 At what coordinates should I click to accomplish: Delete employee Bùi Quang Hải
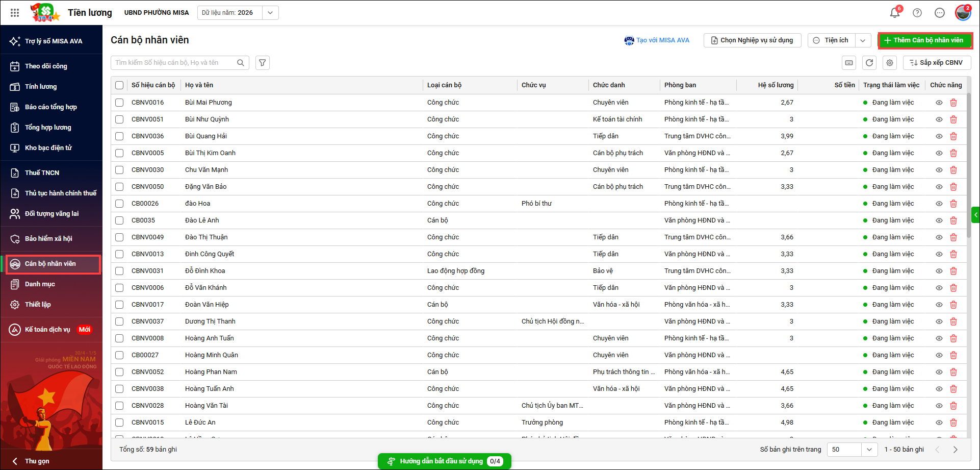(953, 136)
